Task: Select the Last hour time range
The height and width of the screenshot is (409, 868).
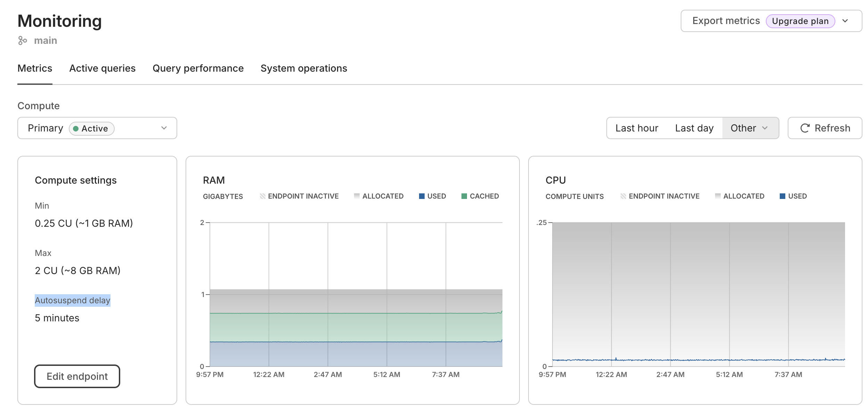Action: (x=636, y=128)
